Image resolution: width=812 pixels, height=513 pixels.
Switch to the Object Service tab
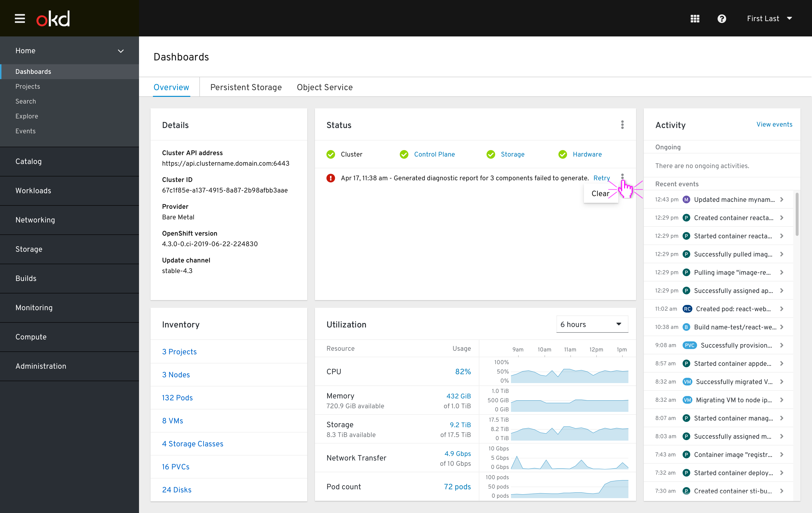point(325,87)
